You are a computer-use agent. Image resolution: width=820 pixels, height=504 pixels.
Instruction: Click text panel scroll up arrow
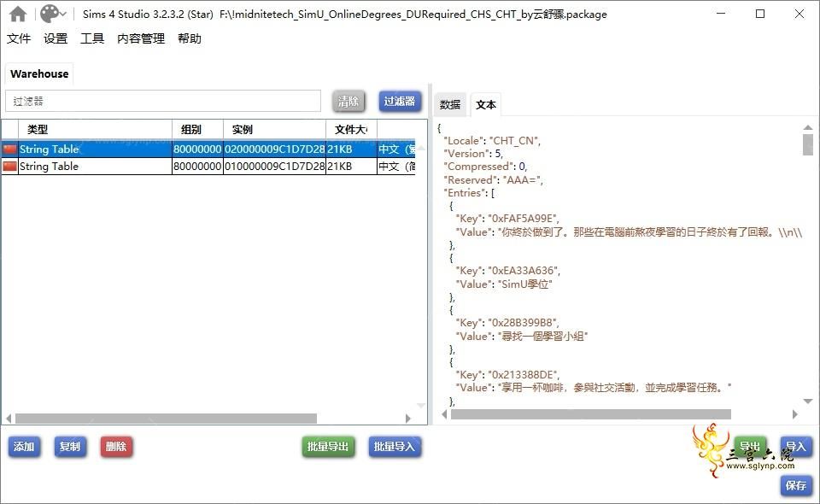coord(808,127)
